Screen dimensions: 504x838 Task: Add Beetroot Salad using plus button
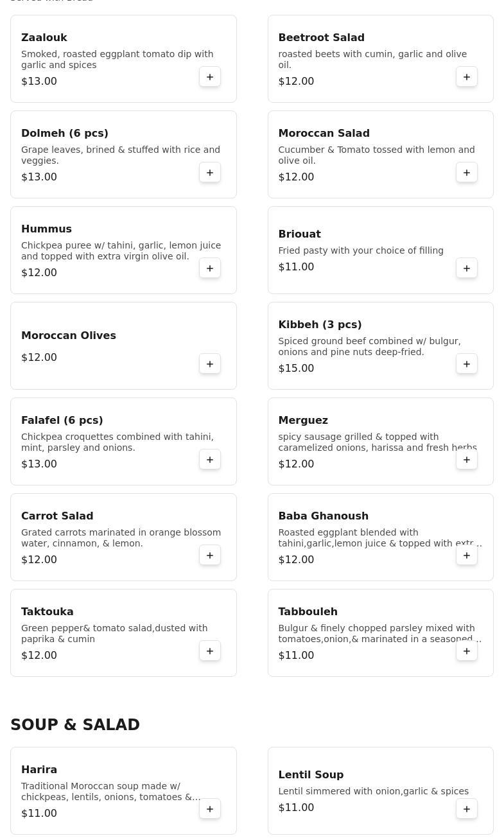pyautogui.click(x=467, y=77)
